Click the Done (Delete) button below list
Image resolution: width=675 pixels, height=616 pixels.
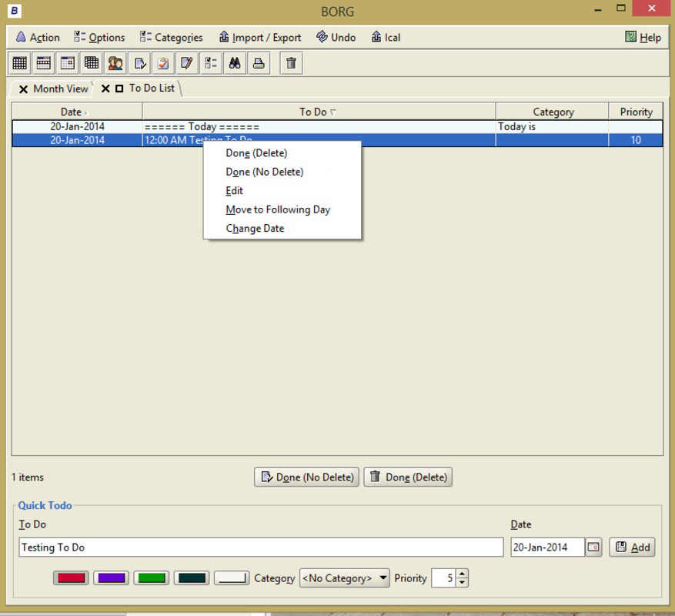click(408, 477)
